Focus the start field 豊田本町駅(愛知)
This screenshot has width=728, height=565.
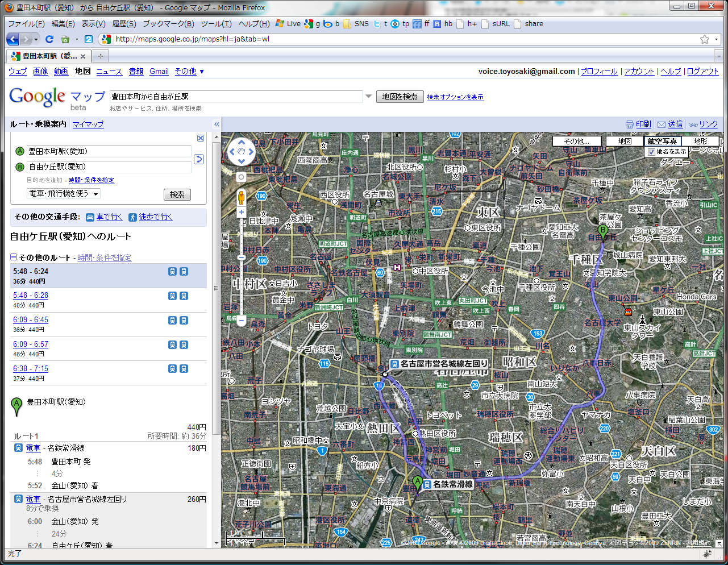click(109, 151)
